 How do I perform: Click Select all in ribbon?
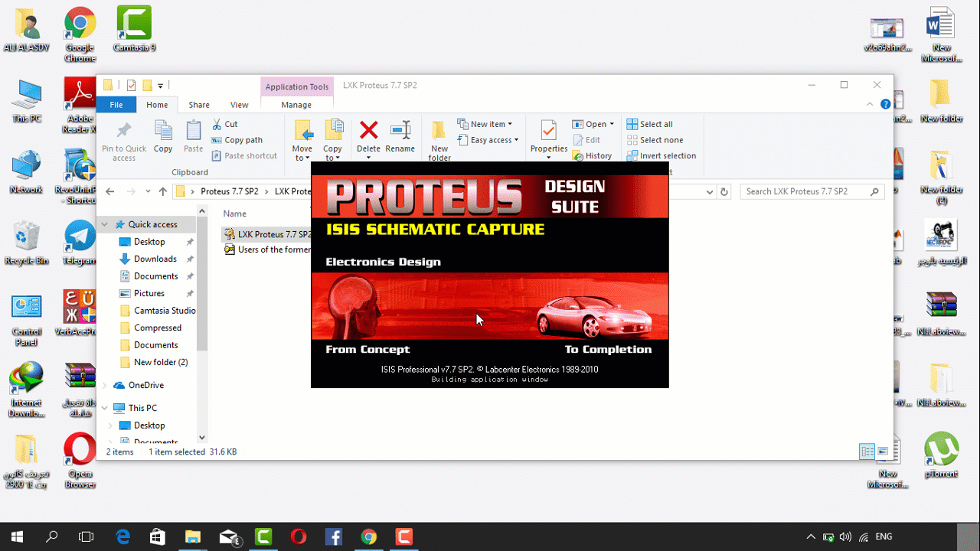[650, 124]
